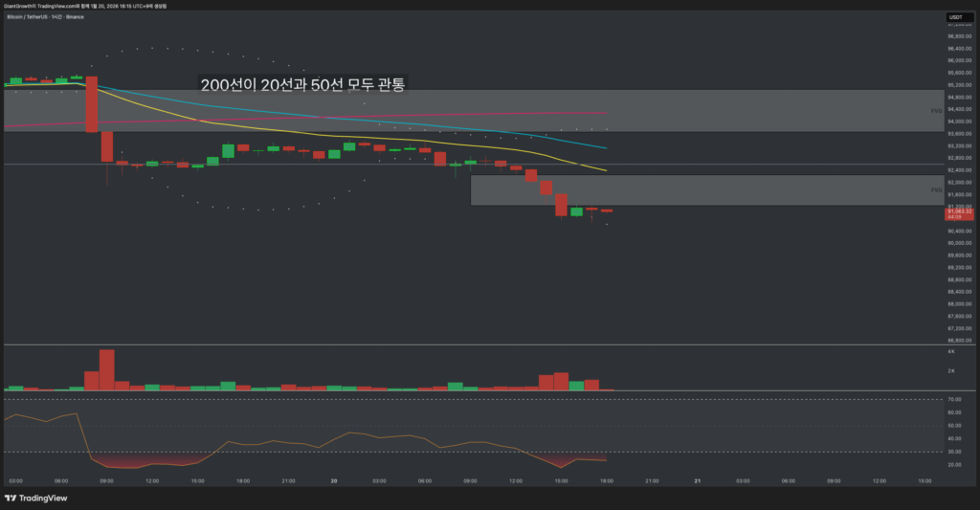Viewport: 980px width, 510px height.
Task: Click the lower FVG zone label
Action: 937,190
